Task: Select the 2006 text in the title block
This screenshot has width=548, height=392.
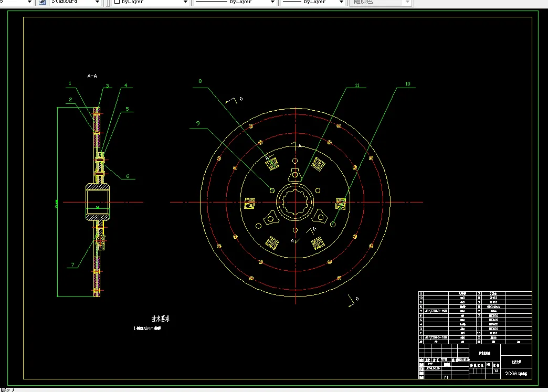Action: (511, 374)
